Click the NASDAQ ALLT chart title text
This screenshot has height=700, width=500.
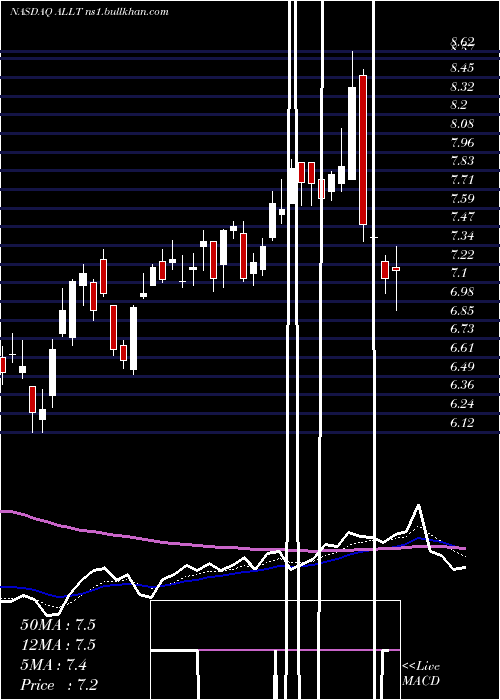89,12
